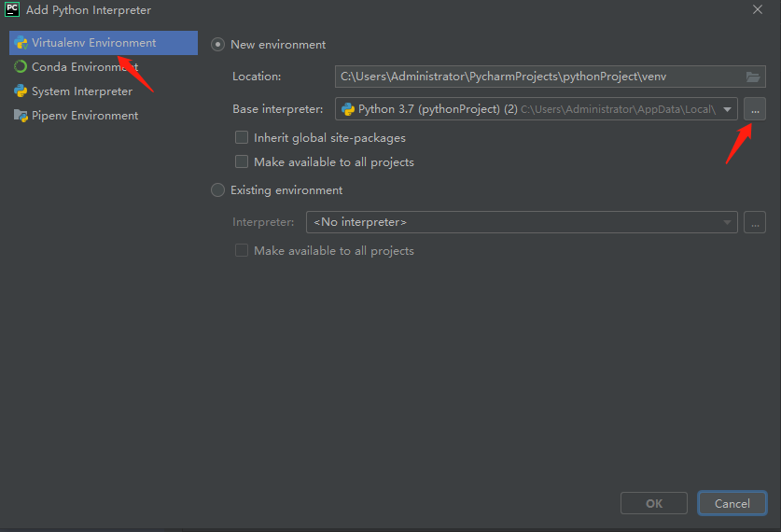The height and width of the screenshot is (532, 781).
Task: Close the Add Python Interpreter dialog
Action: pos(757,10)
